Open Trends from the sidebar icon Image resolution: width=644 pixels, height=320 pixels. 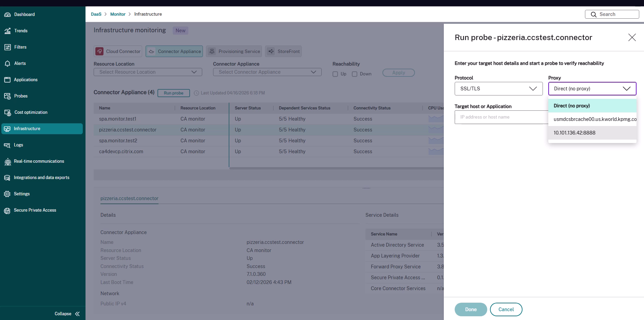[7, 31]
